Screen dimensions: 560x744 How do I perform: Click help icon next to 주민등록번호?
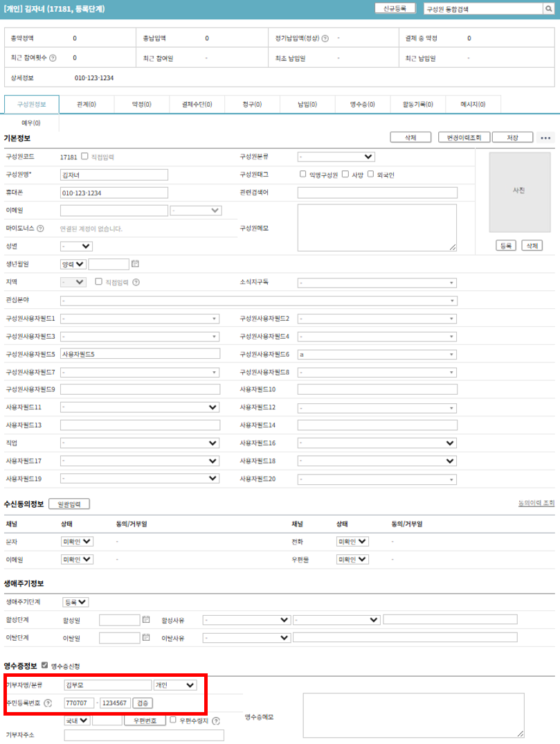click(48, 703)
